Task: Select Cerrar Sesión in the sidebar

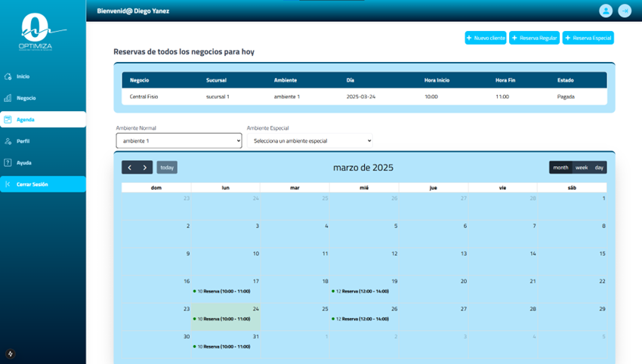Action: [x=42, y=184]
